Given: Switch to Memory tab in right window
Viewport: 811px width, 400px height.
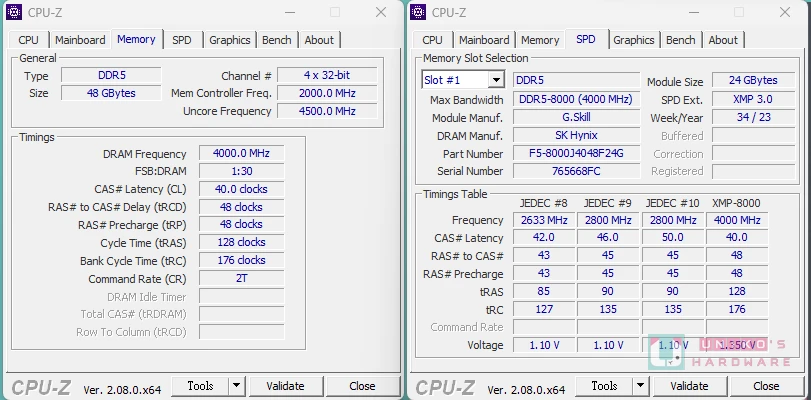Looking at the screenshot, I should (540, 40).
